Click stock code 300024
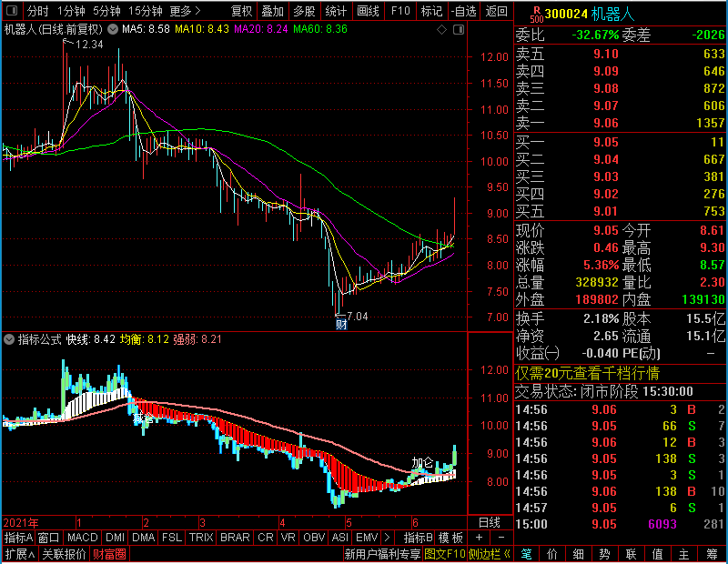 [x=566, y=14]
